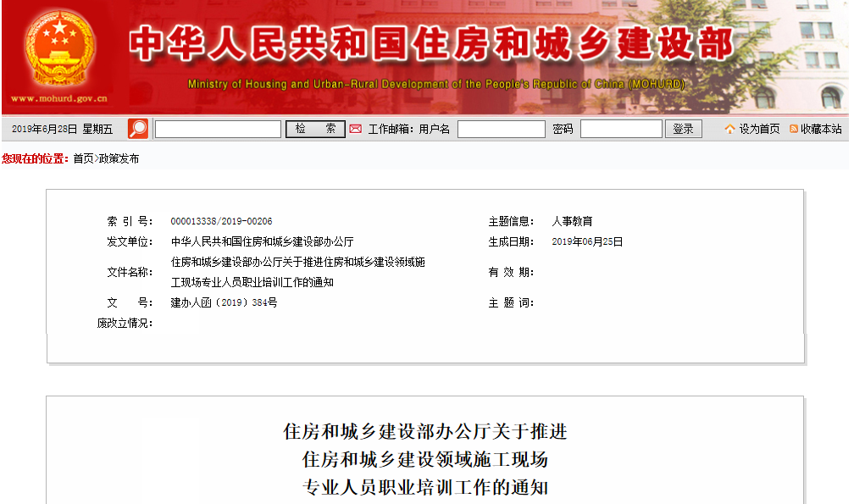Click the 用户名 input field

point(502,129)
